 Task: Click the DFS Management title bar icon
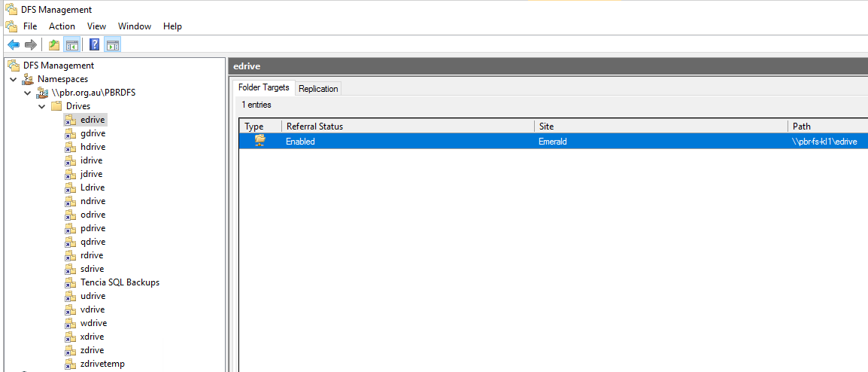click(11, 10)
